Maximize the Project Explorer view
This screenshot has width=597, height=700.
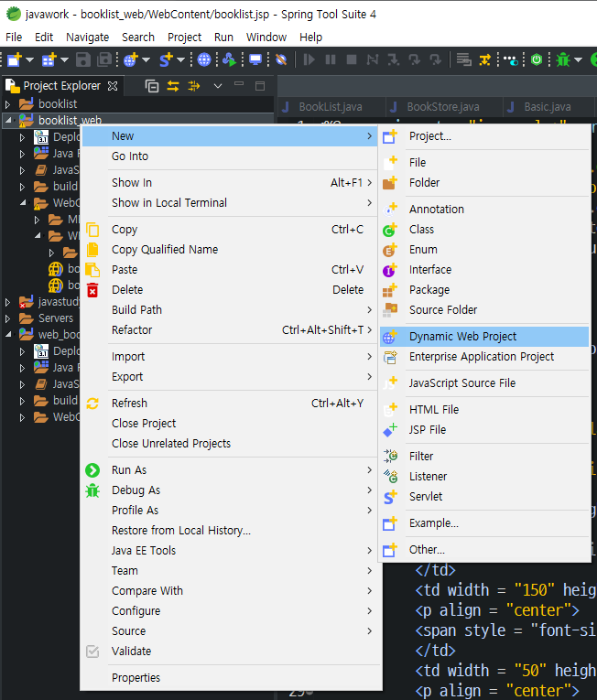tap(260, 86)
